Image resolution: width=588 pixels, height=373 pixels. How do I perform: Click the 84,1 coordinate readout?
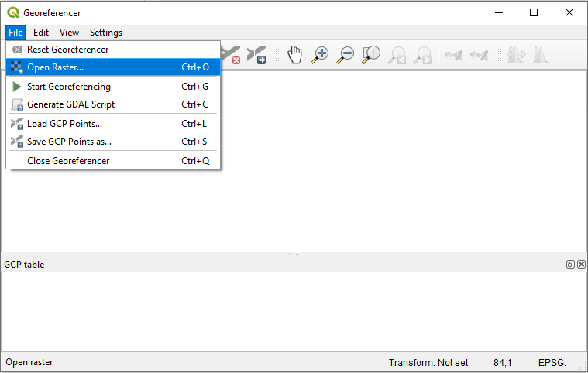[x=503, y=362]
